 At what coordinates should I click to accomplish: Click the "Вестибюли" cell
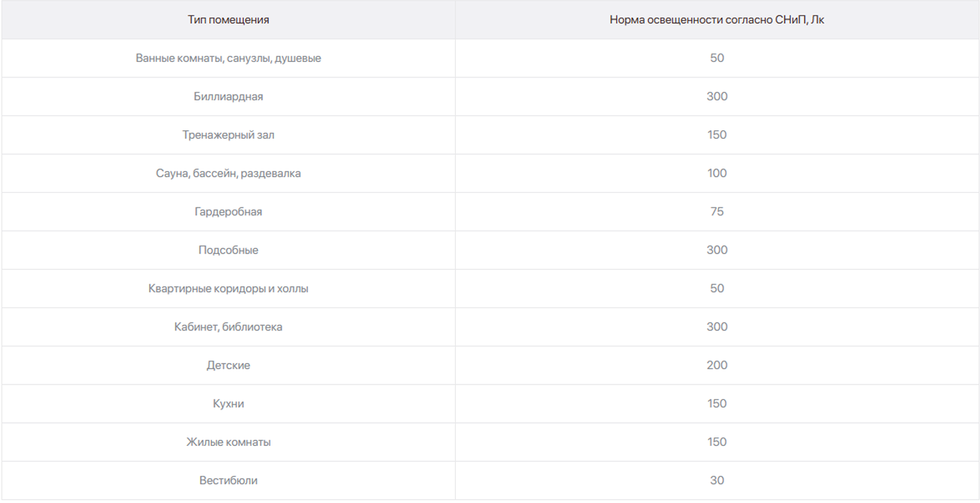(x=228, y=480)
